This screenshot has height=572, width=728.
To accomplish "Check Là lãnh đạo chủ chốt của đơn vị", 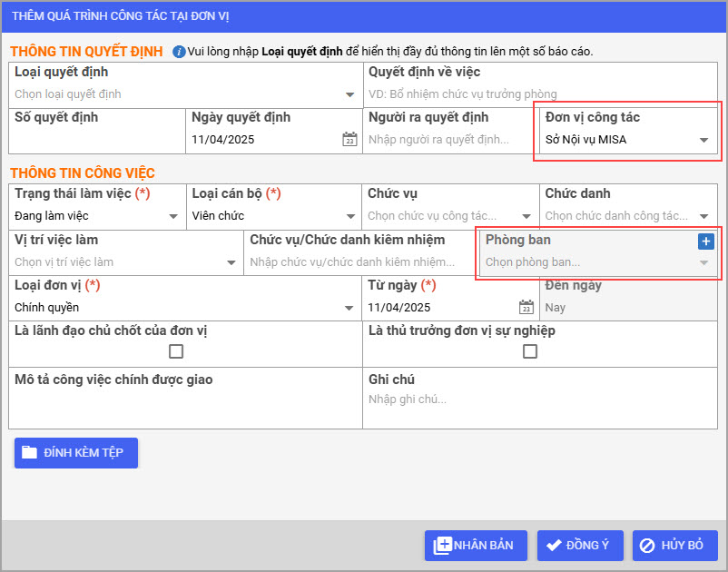I will tap(176, 351).
